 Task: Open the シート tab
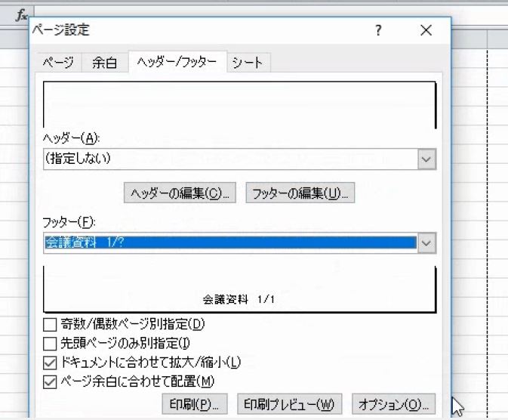tap(248, 62)
